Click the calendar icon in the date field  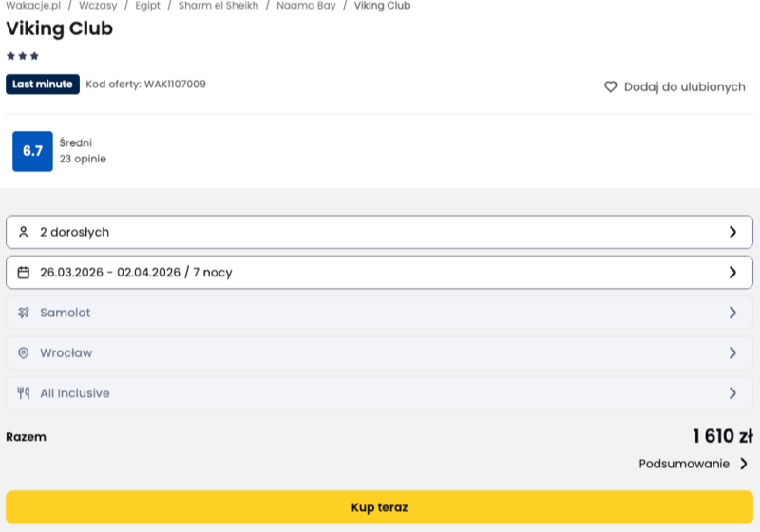24,273
